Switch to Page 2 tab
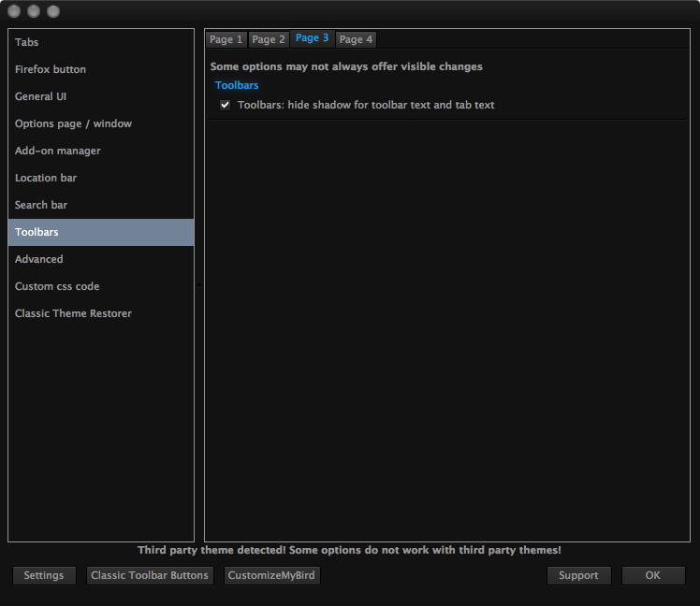Image resolution: width=700 pixels, height=606 pixels. pyautogui.click(x=269, y=39)
